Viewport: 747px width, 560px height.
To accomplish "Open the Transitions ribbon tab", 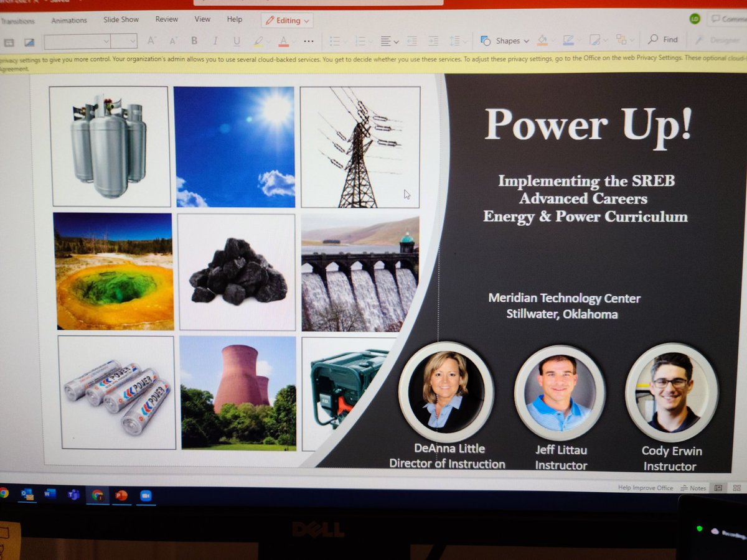I will tap(17, 21).
